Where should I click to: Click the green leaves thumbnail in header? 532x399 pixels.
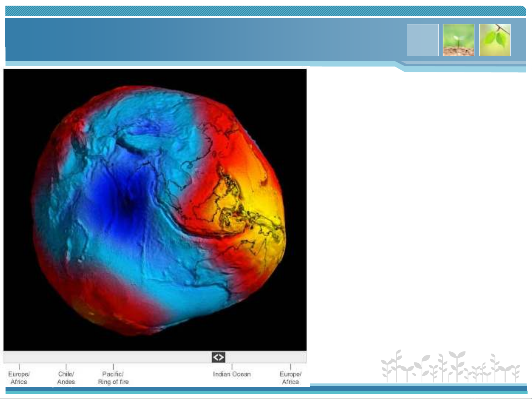[x=495, y=40]
